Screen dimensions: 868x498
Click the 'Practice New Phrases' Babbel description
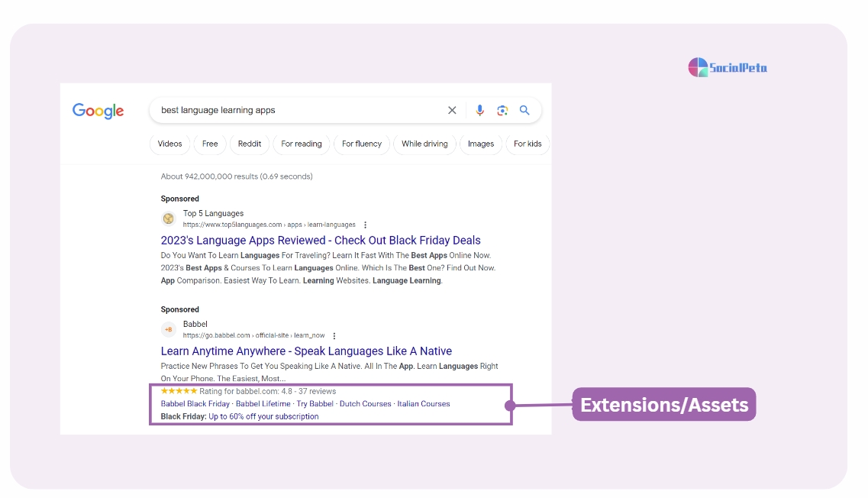click(329, 372)
